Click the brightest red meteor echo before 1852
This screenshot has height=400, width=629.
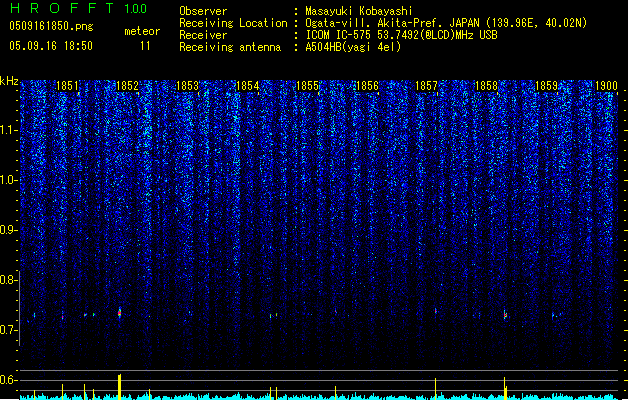120,313
